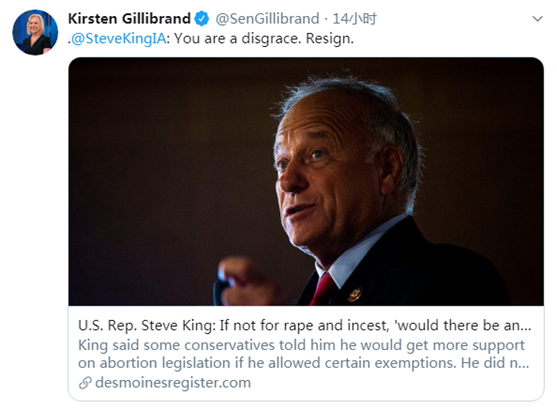
Task: Visit the desmoinesregister.com source domain
Action: pyautogui.click(x=173, y=383)
